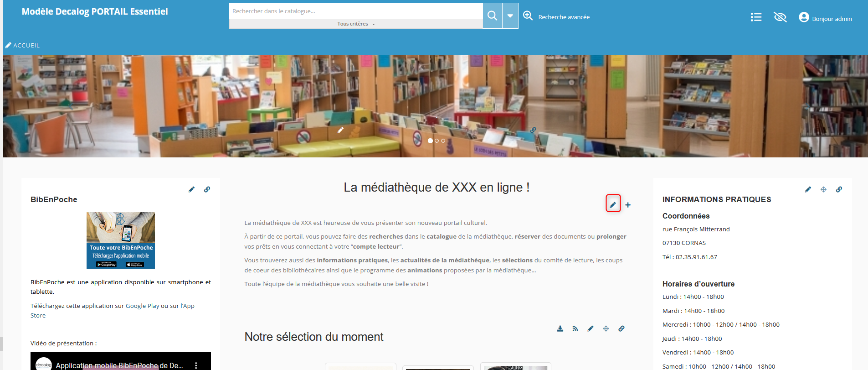
Task: Click the plus icon beside welcome text pencil
Action: pyautogui.click(x=628, y=205)
